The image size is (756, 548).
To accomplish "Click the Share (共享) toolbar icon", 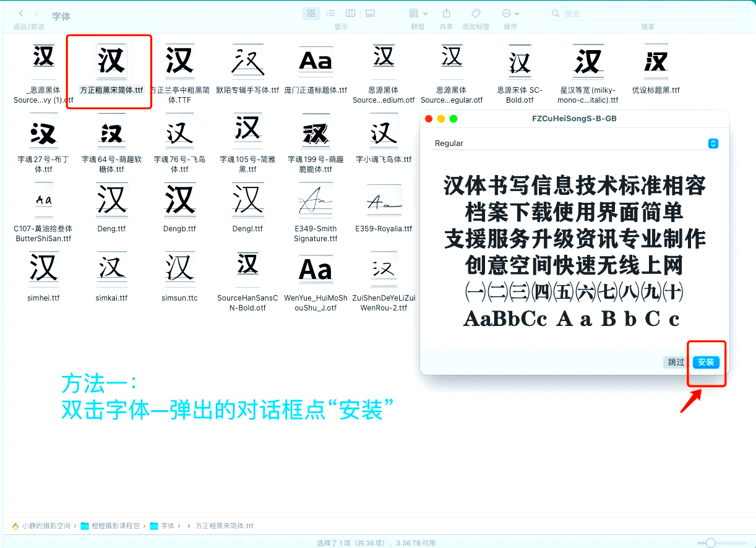I will coord(446,13).
